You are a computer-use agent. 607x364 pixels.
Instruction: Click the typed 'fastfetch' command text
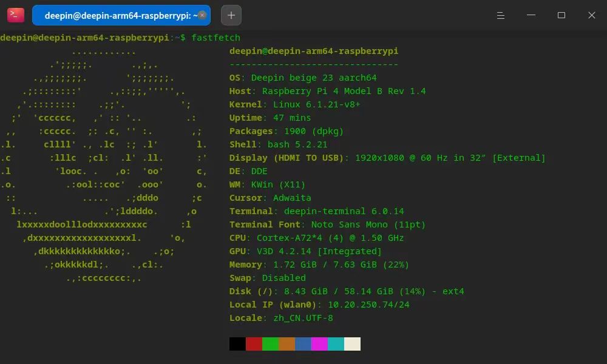coord(215,38)
